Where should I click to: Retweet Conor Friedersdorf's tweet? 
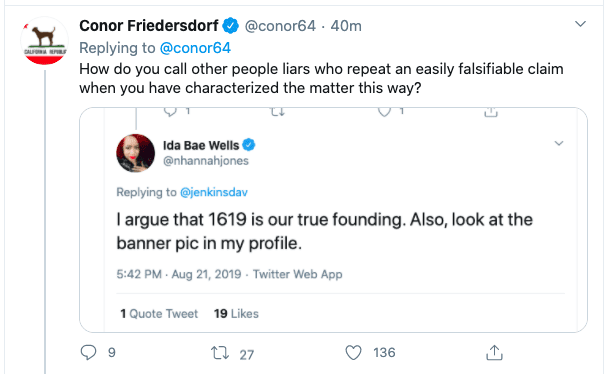220,353
